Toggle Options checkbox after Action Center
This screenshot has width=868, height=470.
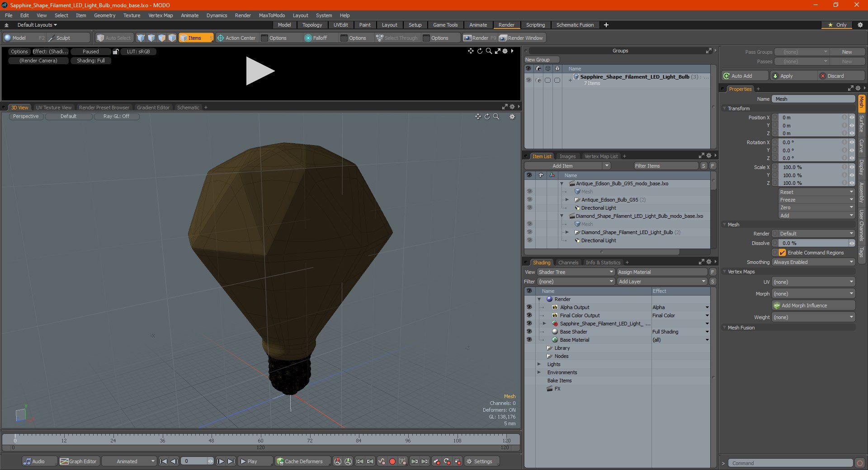point(265,38)
